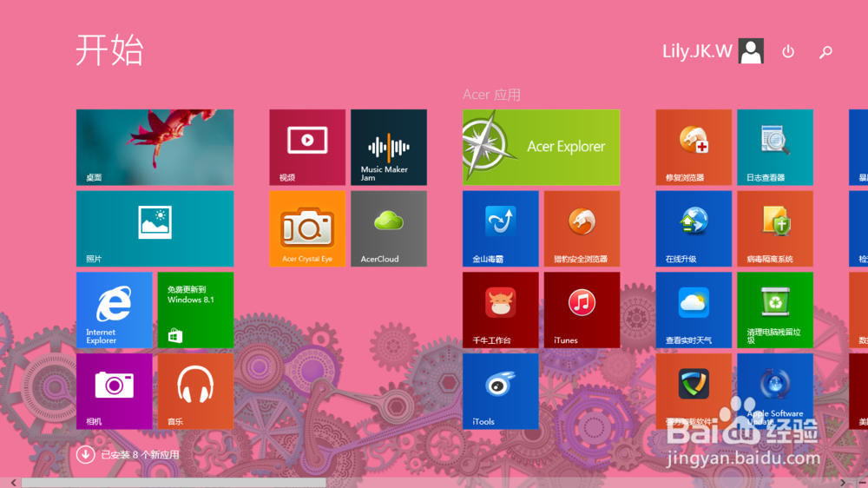Launch Internet Explorer tile
This screenshot has width=868, height=488.
point(114,310)
